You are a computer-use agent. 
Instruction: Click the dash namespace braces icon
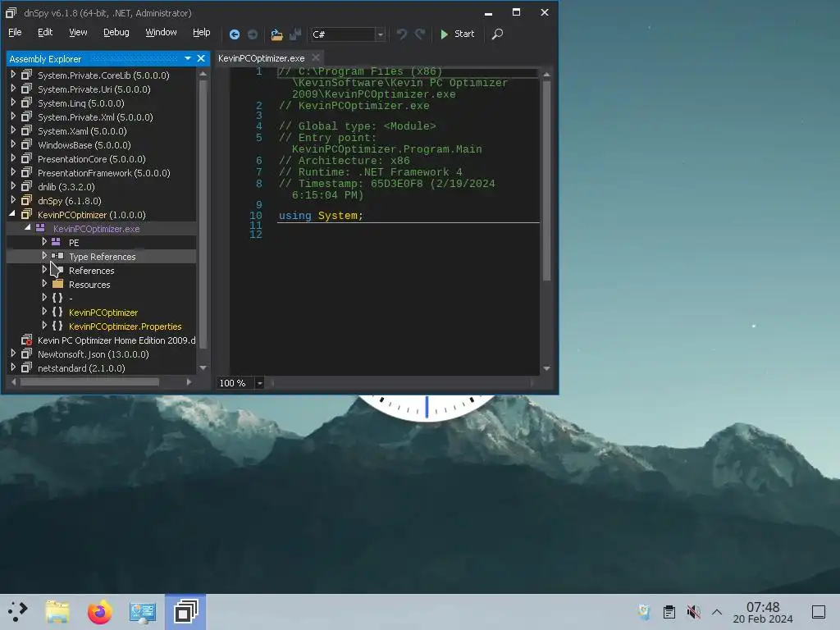pyautogui.click(x=57, y=298)
